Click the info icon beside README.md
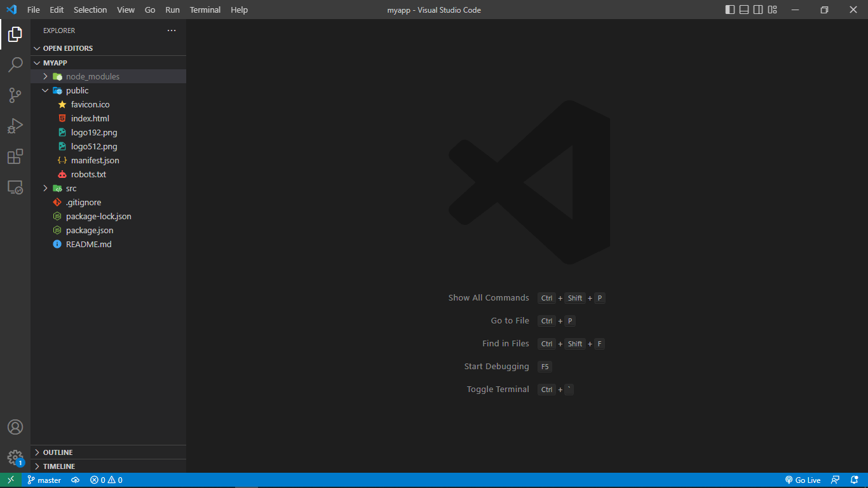Viewport: 868px width, 488px height. click(x=57, y=244)
